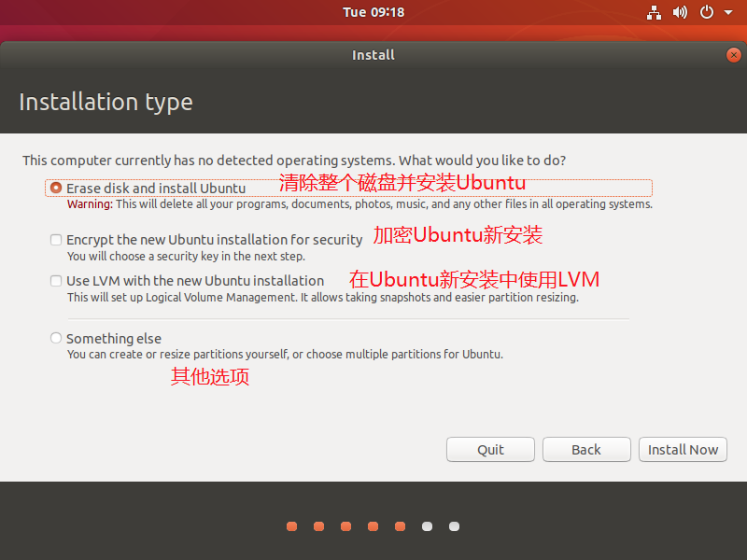Click the 'Install' window title
Screen dimensions: 747x560
tap(373, 55)
